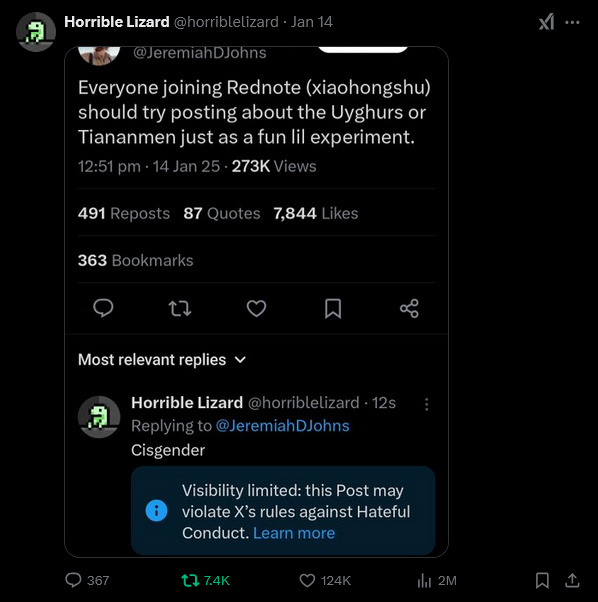Click the @horriblelizard handle in the header
Screen dimensions: 598x602
pyautogui.click(x=226, y=22)
